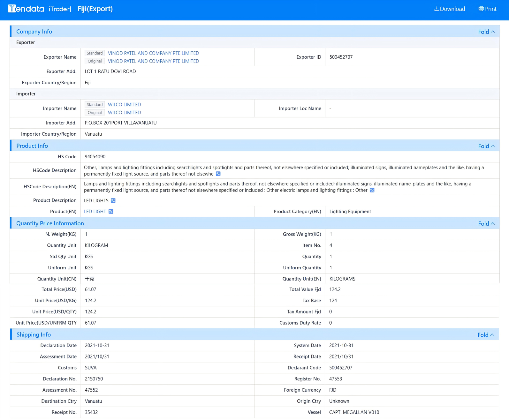
Task: Click the LED LIGHT product link
Action: (95, 212)
